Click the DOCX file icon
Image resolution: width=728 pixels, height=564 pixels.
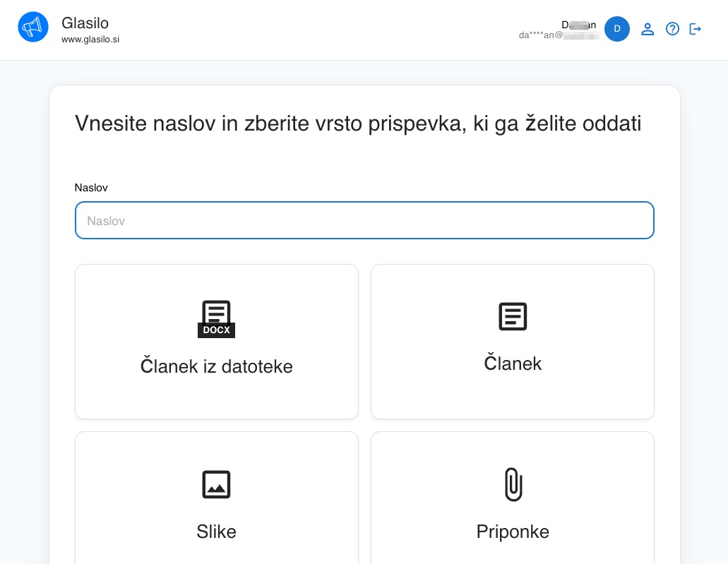pyautogui.click(x=216, y=319)
